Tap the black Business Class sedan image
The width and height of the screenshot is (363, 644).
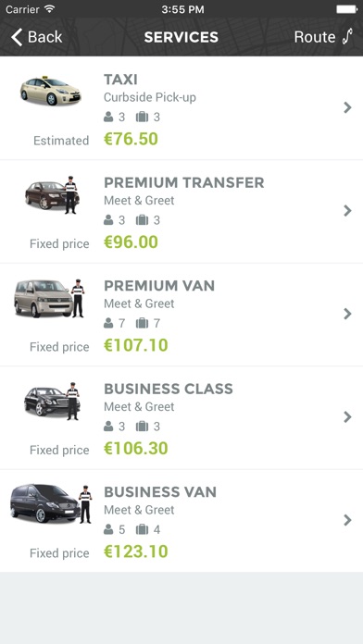(52, 402)
